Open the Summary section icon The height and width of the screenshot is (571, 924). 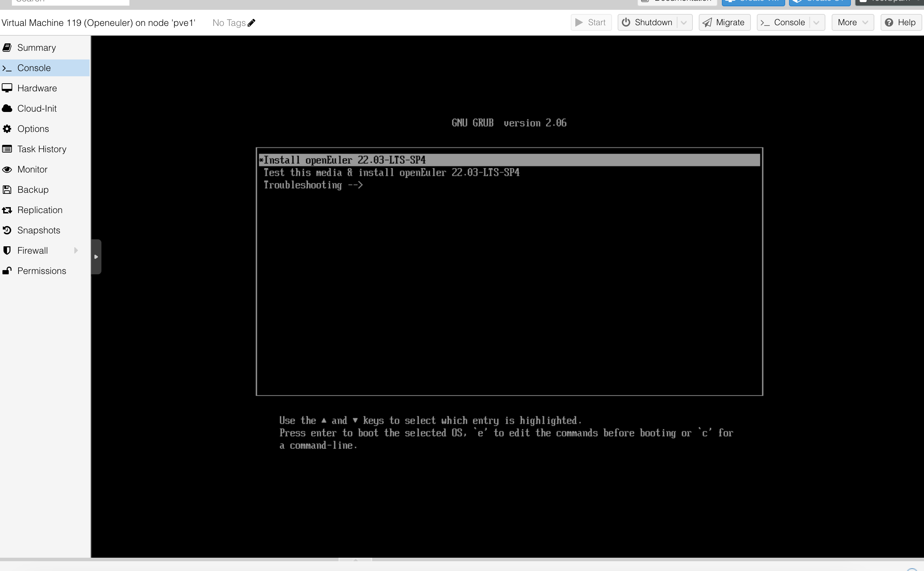click(7, 48)
